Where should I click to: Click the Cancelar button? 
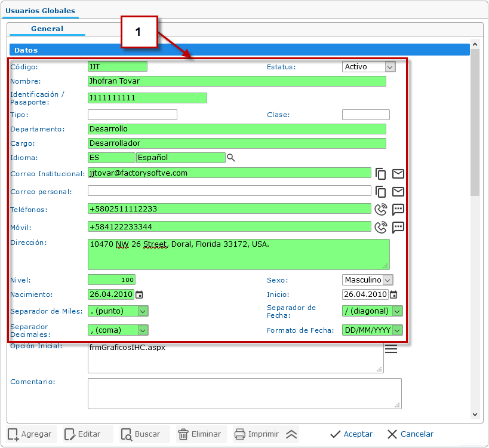[x=410, y=434]
